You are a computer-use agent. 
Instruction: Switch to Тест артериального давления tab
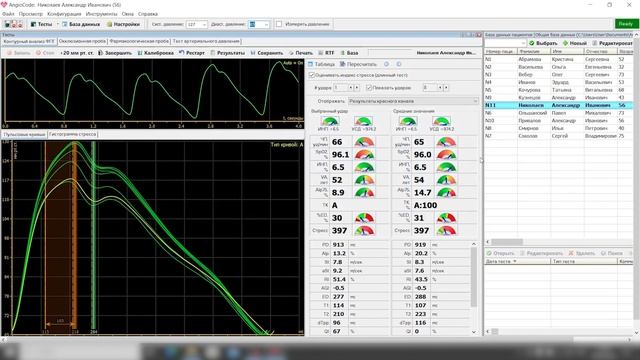point(206,41)
